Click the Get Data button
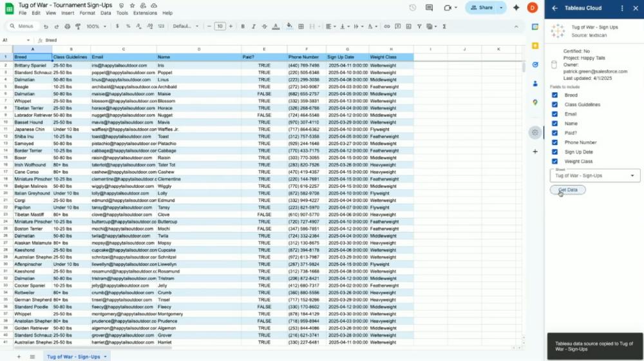 coord(567,190)
